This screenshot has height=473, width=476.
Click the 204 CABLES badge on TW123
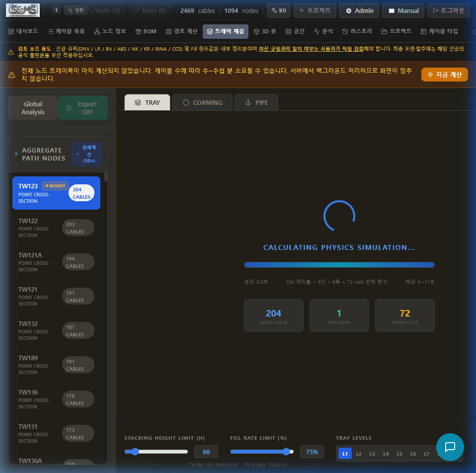click(x=81, y=193)
